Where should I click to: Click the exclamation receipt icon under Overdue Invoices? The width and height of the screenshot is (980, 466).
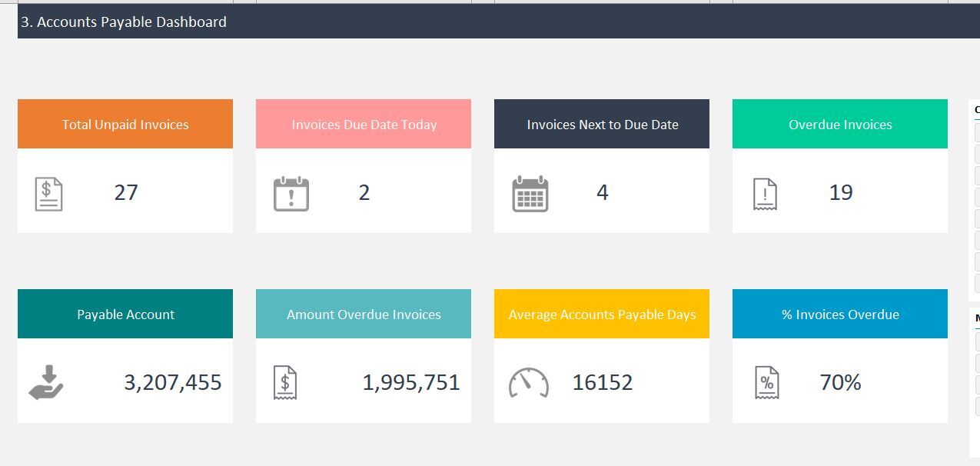click(x=765, y=194)
